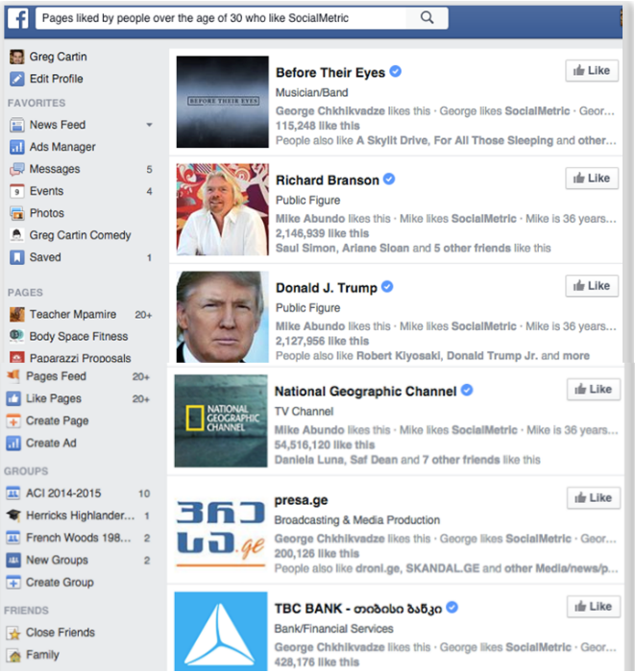Open the ACI 2014-2015 group icon

(x=13, y=493)
